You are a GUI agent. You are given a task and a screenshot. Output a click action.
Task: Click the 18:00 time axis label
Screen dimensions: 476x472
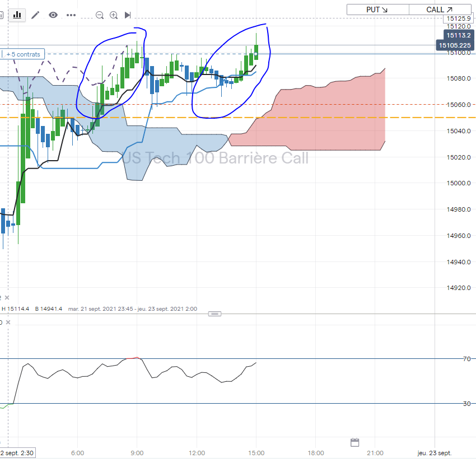(x=316, y=453)
